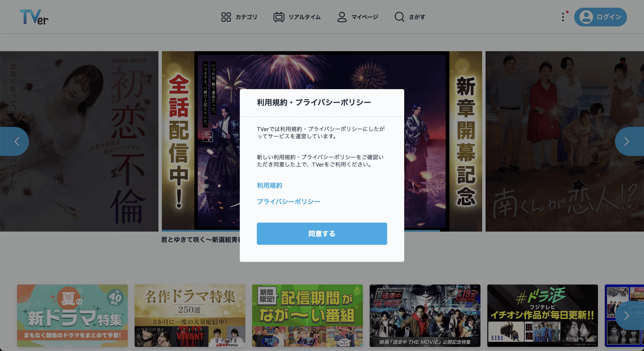Open the 夏の新ドラマ特集 banner
The image size is (644, 351).
click(x=72, y=316)
